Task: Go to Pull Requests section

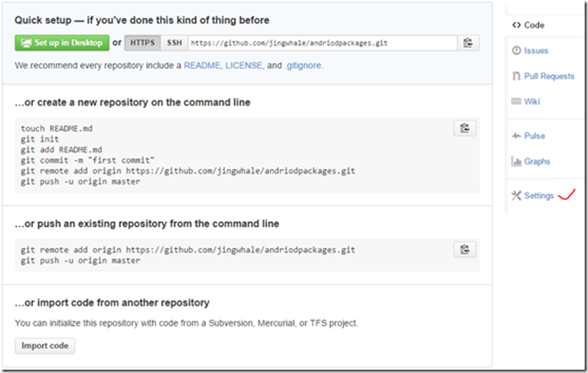Action: [x=549, y=76]
